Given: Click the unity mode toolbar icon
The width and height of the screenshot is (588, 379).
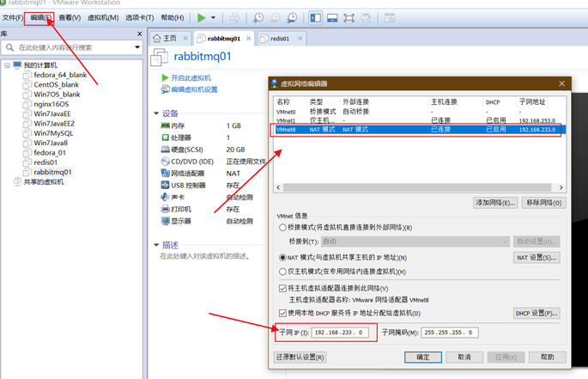Looking at the screenshot, I should [x=366, y=18].
